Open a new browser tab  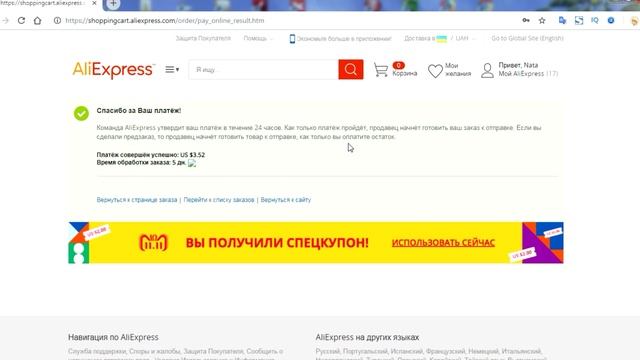click(x=113, y=4)
